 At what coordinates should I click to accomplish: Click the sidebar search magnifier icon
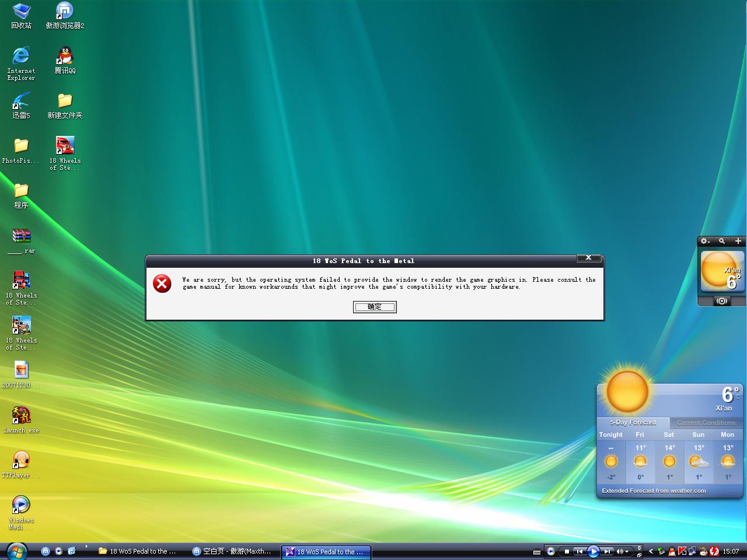722,241
